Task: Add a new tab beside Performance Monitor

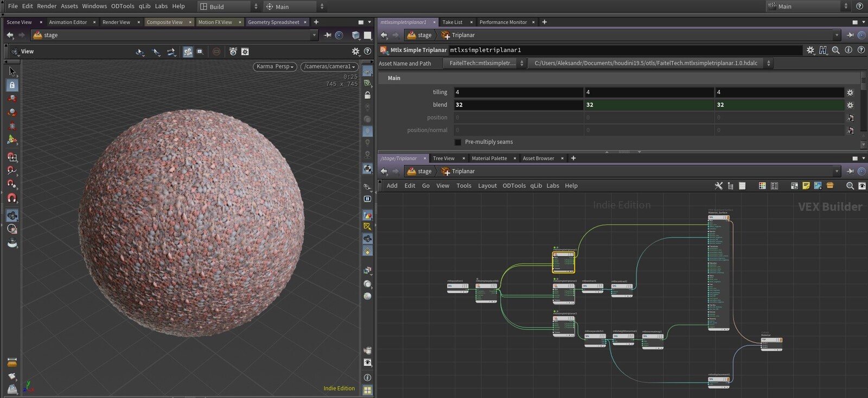Action: 544,22
